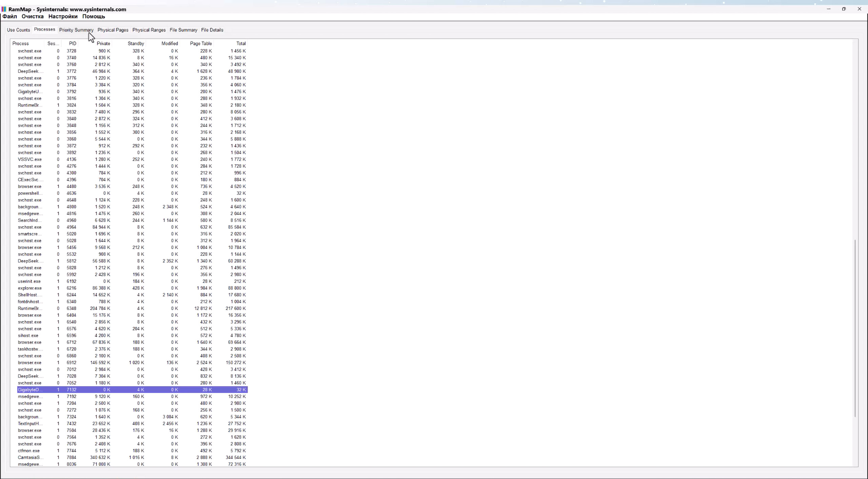Open the Physical Ranges tab
The width and height of the screenshot is (868, 479).
149,30
